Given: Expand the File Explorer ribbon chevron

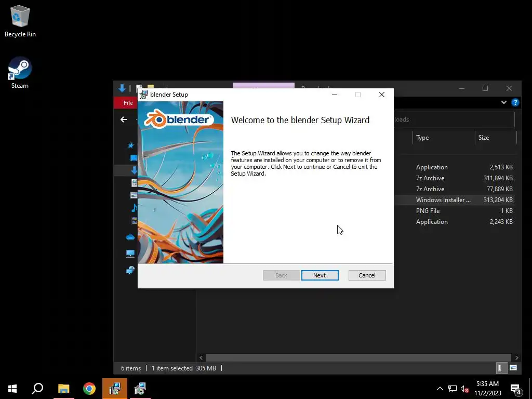Looking at the screenshot, I should [x=504, y=102].
